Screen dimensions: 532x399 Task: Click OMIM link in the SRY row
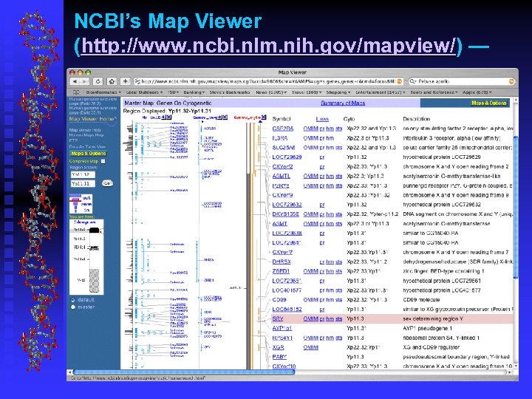[x=310, y=319]
